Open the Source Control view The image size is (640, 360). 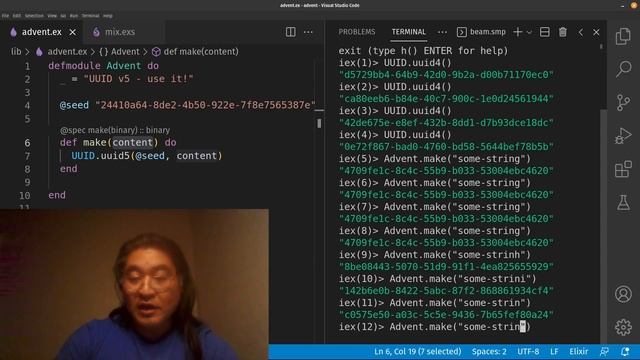tap(623, 102)
